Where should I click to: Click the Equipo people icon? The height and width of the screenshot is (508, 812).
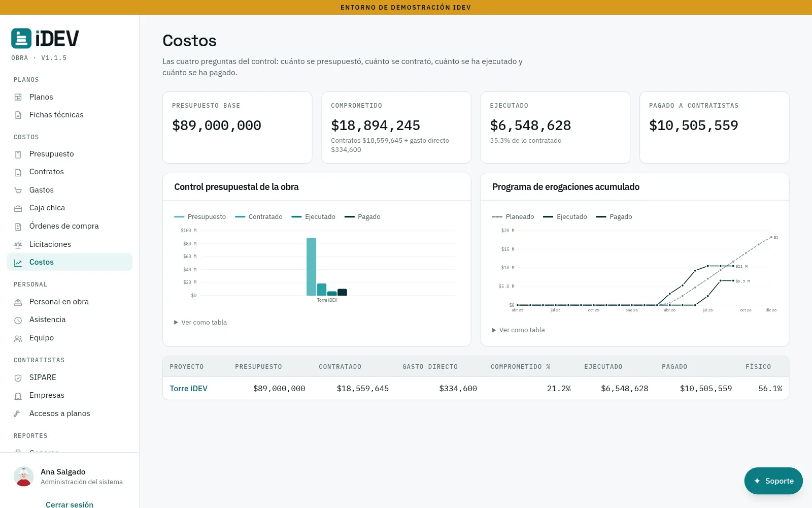click(x=18, y=338)
